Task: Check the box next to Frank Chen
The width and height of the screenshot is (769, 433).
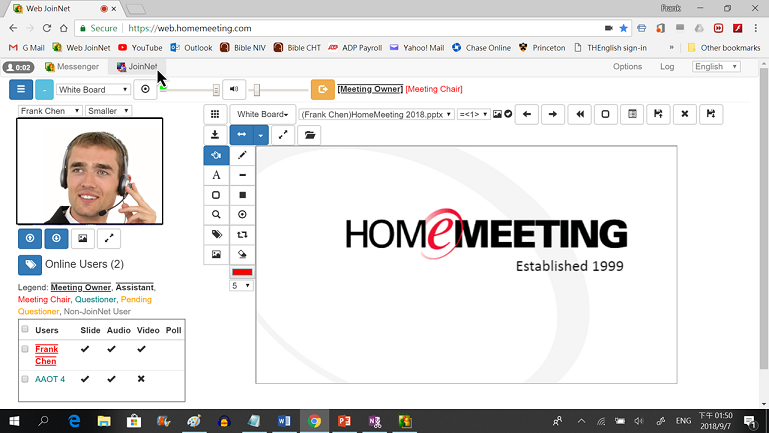Action: coord(25,348)
